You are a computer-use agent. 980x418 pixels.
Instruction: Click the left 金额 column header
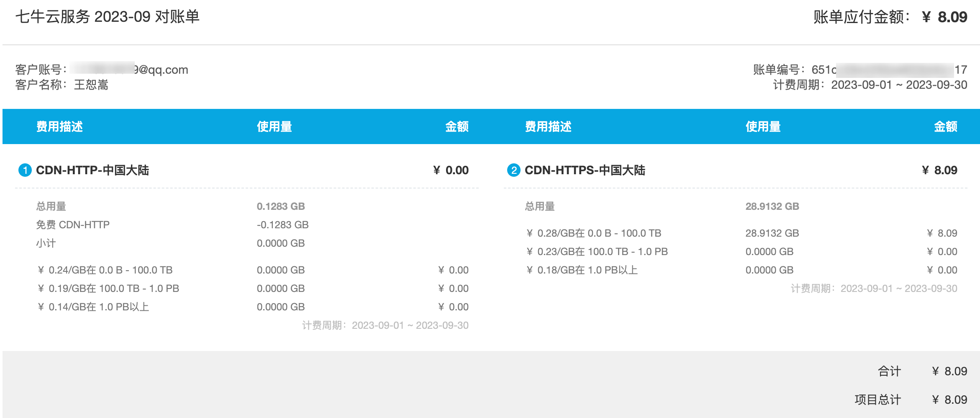click(457, 126)
